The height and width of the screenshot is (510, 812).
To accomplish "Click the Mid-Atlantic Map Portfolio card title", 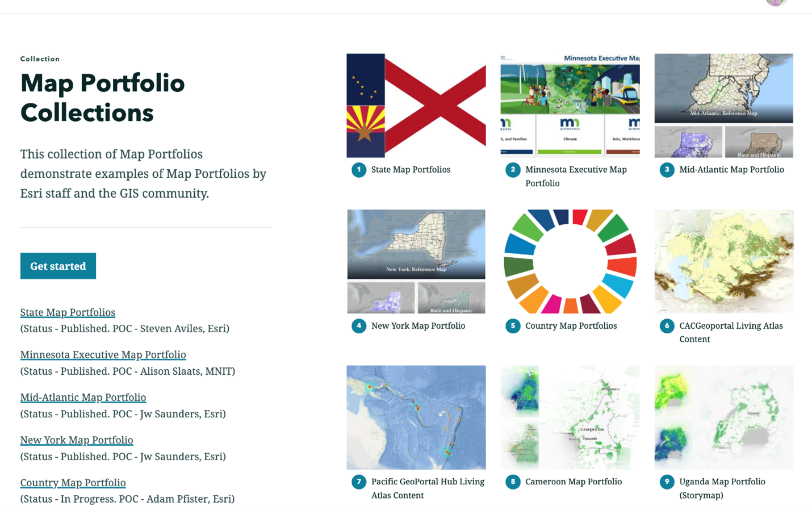I will click(731, 169).
